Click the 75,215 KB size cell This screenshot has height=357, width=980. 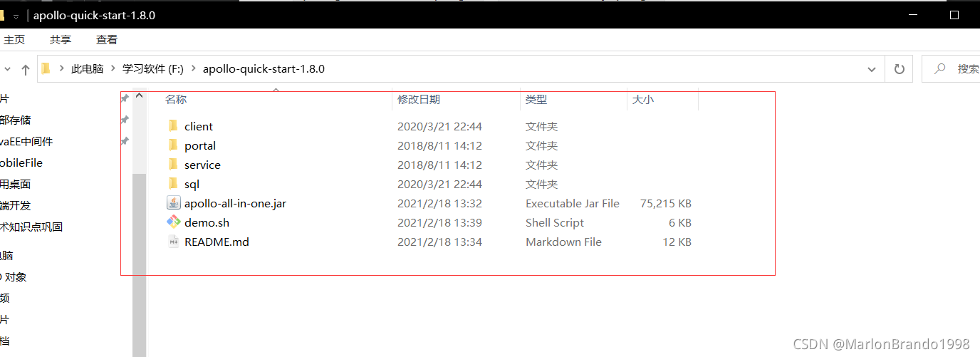[665, 203]
